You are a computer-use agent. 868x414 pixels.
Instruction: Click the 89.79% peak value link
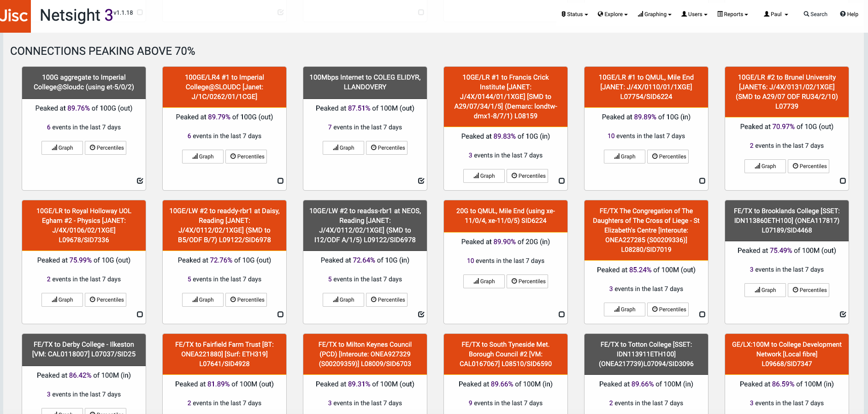[219, 117]
